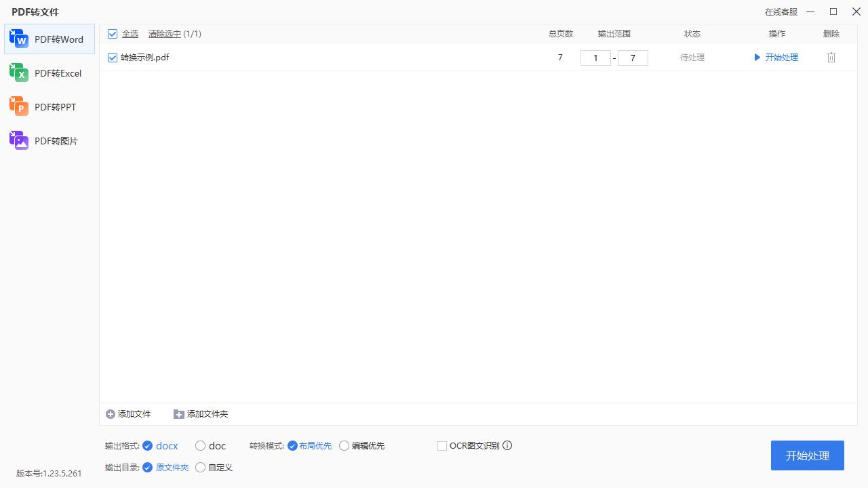Select 自定义 output directory
Image resolution: width=868 pixels, height=488 pixels.
coord(200,467)
